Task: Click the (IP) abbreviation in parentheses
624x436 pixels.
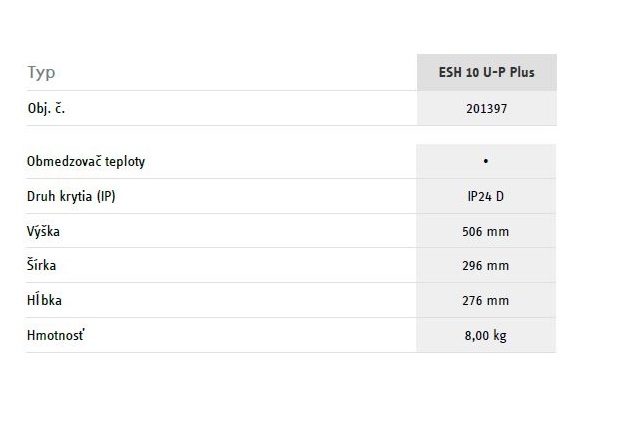Action: coord(104,196)
